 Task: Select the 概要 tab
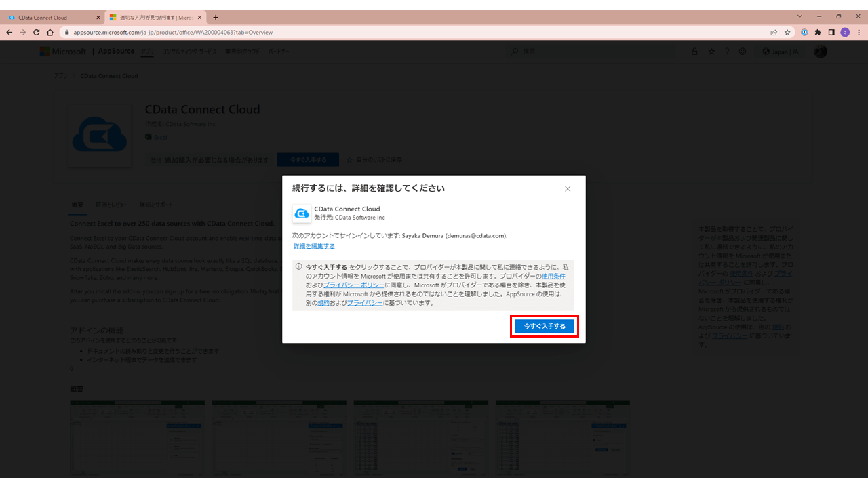[x=77, y=205]
